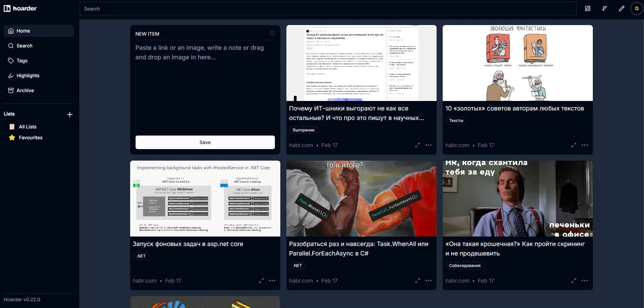Open the Evolution of fiction comic thumbnail
The image size is (644, 308).
(518, 63)
